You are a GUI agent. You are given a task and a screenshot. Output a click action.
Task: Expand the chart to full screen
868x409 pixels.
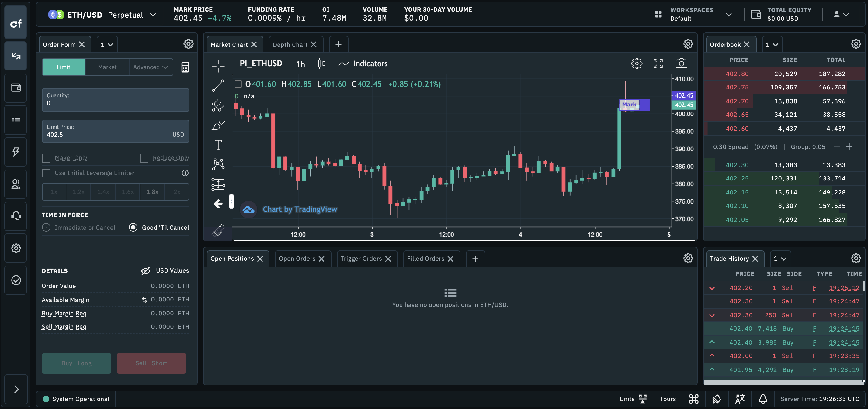[x=658, y=63]
